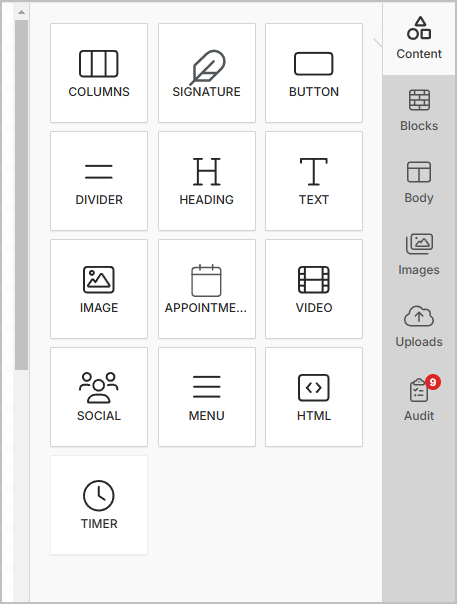Choose the HTML code tile
This screenshot has width=457, height=604.
(x=314, y=397)
